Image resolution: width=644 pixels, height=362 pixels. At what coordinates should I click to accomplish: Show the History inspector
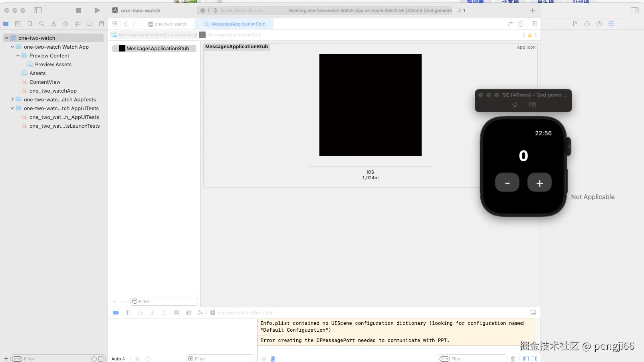tap(587, 24)
